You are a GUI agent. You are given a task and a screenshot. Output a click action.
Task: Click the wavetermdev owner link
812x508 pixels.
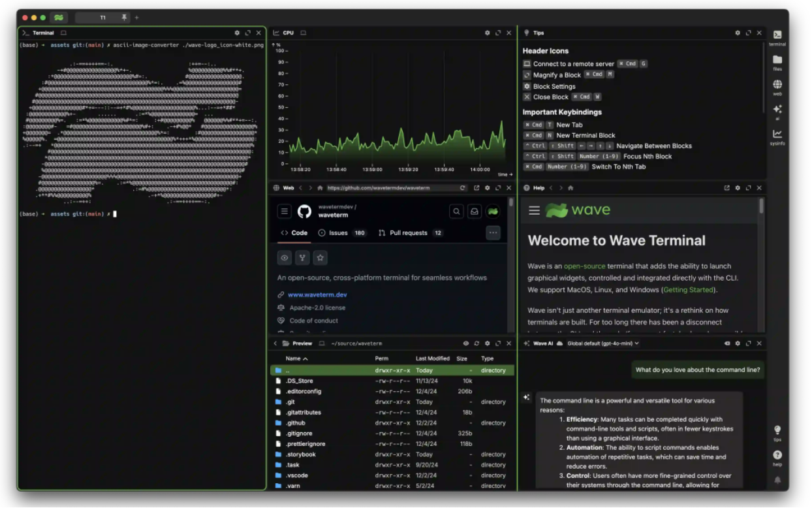point(336,207)
